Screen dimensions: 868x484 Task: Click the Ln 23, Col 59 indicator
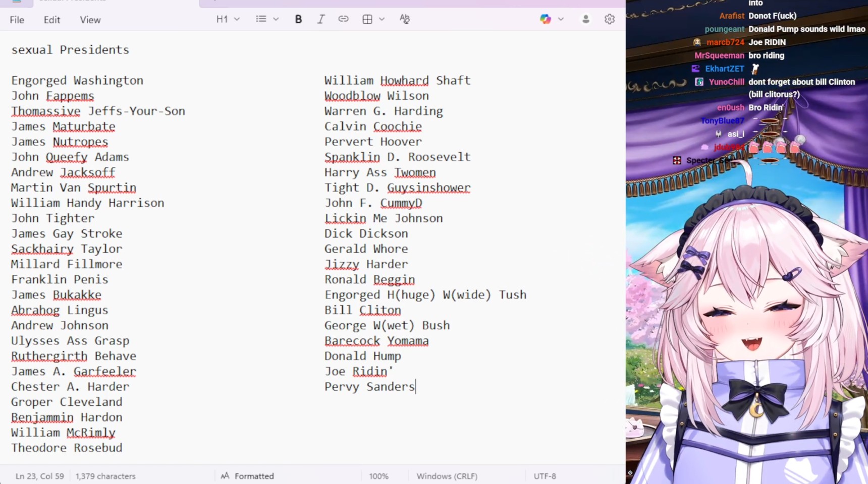(40, 476)
